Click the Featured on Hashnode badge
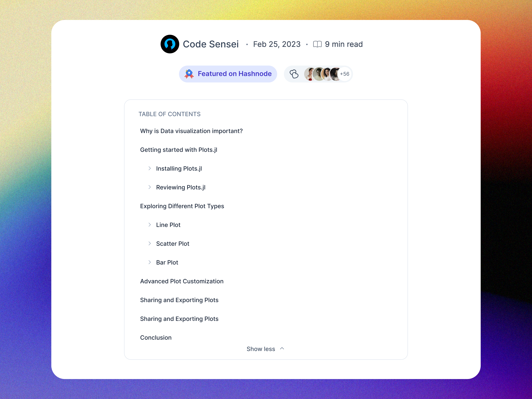 tap(228, 74)
